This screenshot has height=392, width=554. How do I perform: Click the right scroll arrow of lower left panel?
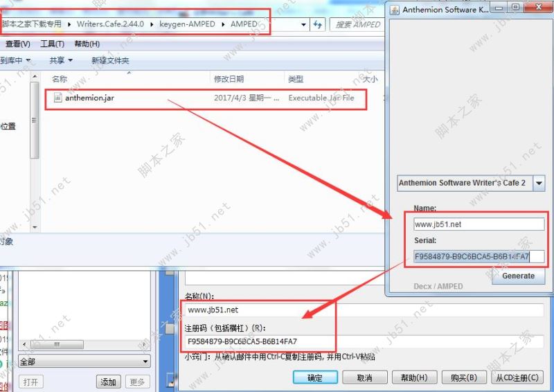(144, 344)
